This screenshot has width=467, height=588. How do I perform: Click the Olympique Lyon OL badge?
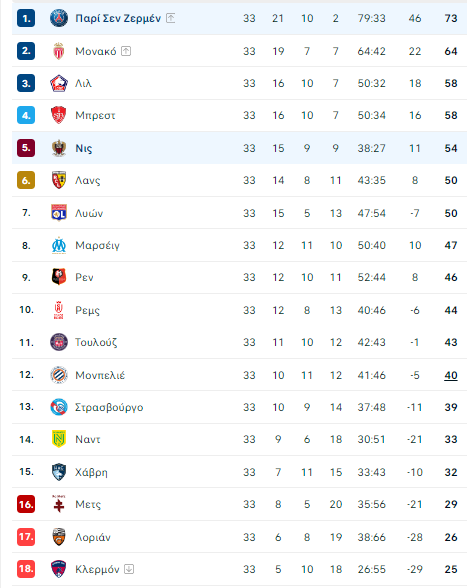point(59,213)
